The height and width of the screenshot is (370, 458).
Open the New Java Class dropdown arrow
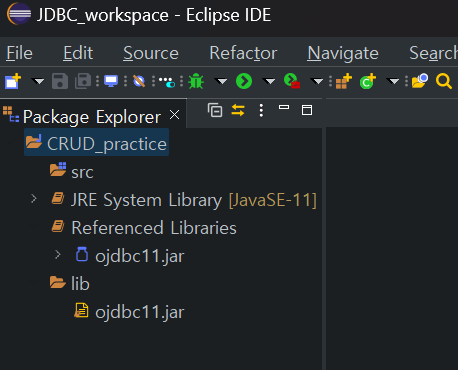pyautogui.click(x=393, y=81)
